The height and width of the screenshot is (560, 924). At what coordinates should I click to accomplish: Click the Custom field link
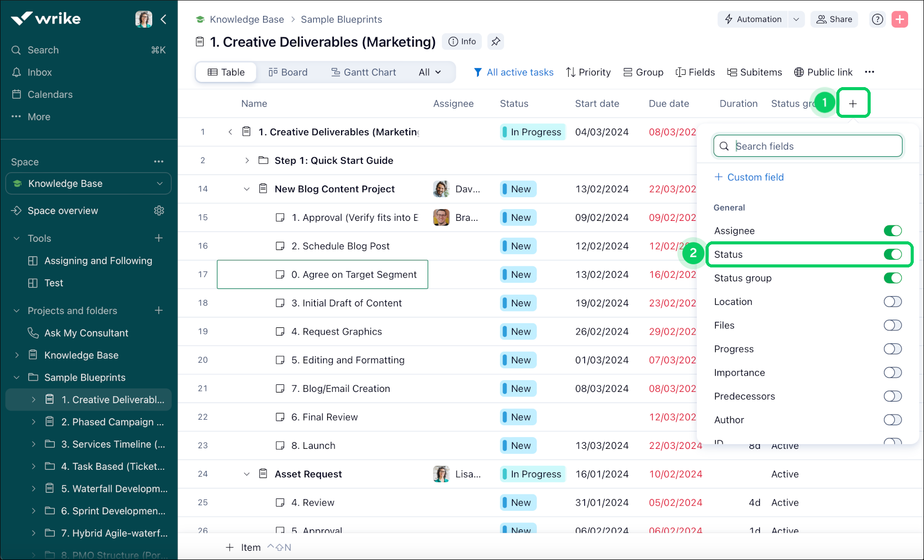[x=749, y=177]
